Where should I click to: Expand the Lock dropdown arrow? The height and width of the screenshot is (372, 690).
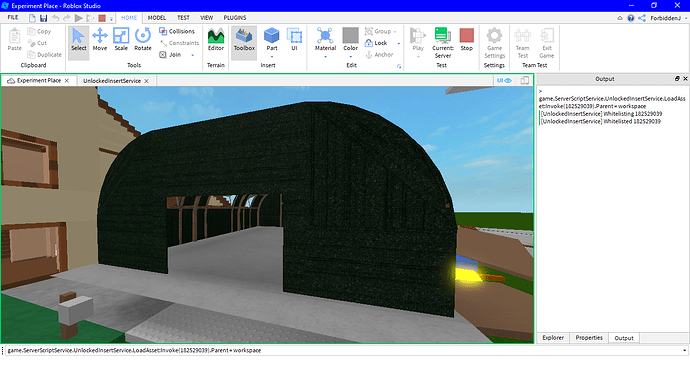[x=399, y=43]
